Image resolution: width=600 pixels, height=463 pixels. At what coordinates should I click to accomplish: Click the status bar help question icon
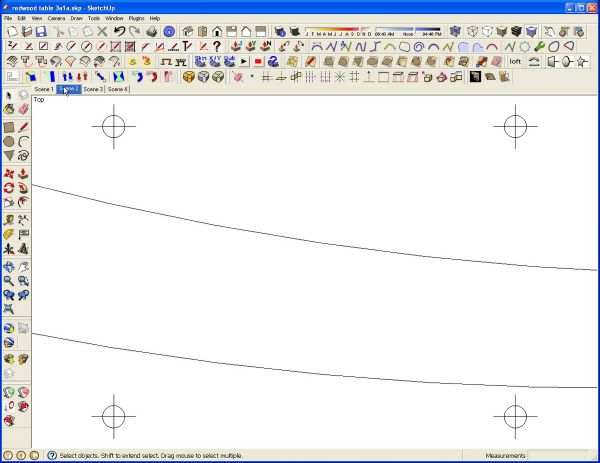[52, 455]
